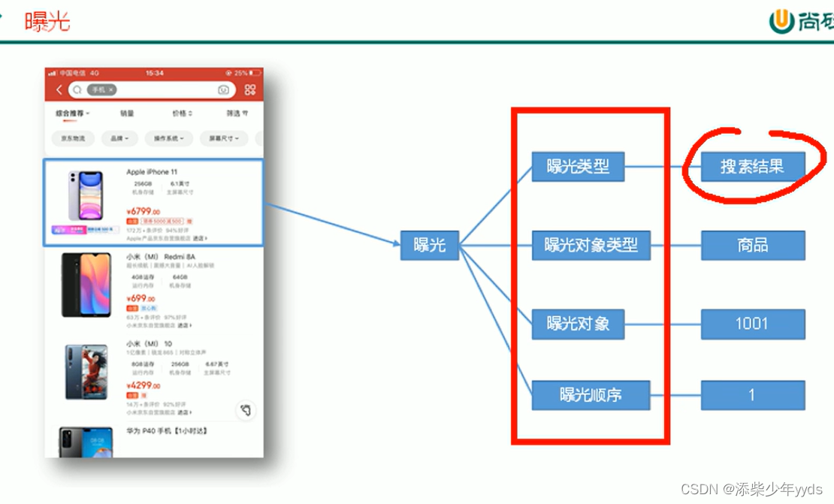The width and height of the screenshot is (834, 504).
Task: Click the ¥4299 price
Action: 143,385
